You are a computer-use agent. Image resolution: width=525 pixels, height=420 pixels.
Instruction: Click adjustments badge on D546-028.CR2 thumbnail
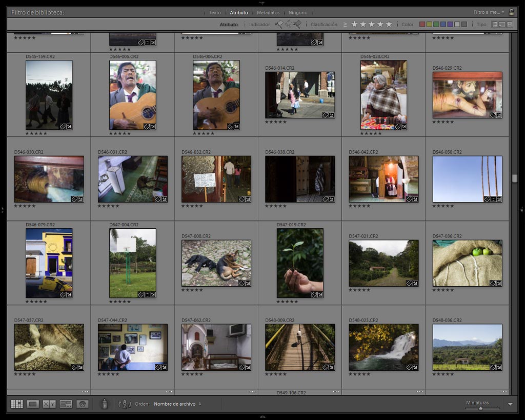click(x=404, y=126)
